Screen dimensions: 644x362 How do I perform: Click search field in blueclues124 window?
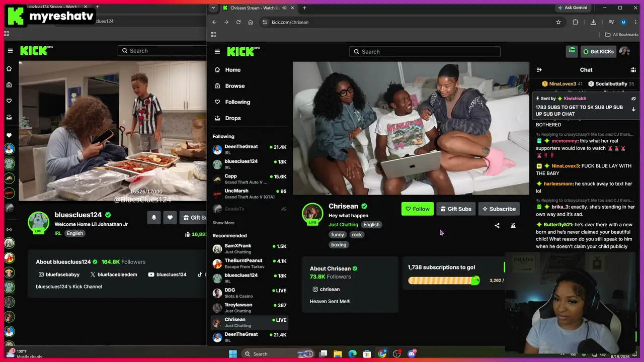click(162, 50)
